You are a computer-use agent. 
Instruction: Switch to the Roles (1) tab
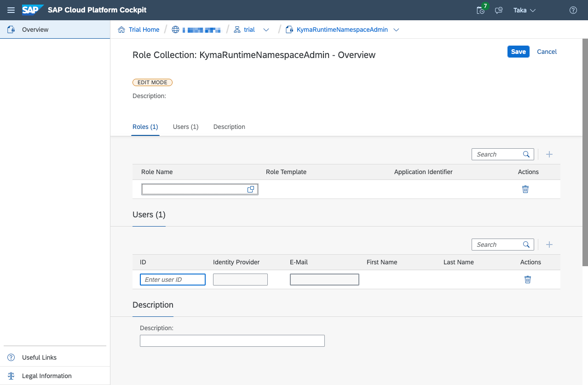click(x=145, y=127)
